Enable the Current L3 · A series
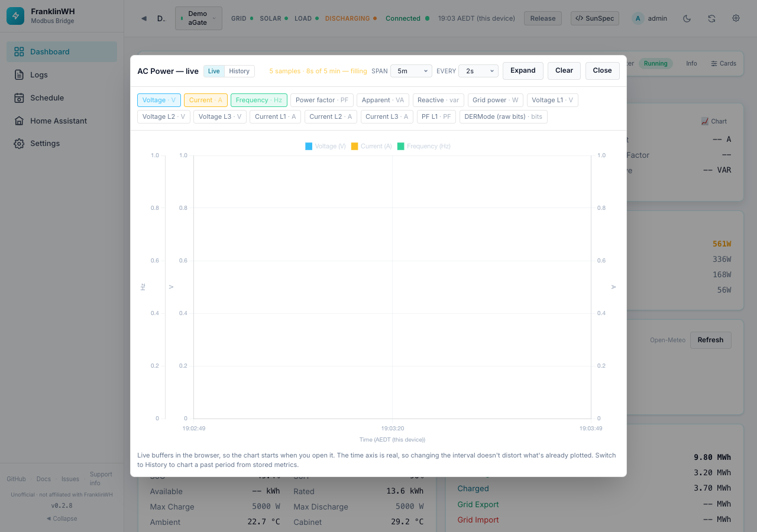Viewport: 757px width, 532px height. click(x=387, y=116)
